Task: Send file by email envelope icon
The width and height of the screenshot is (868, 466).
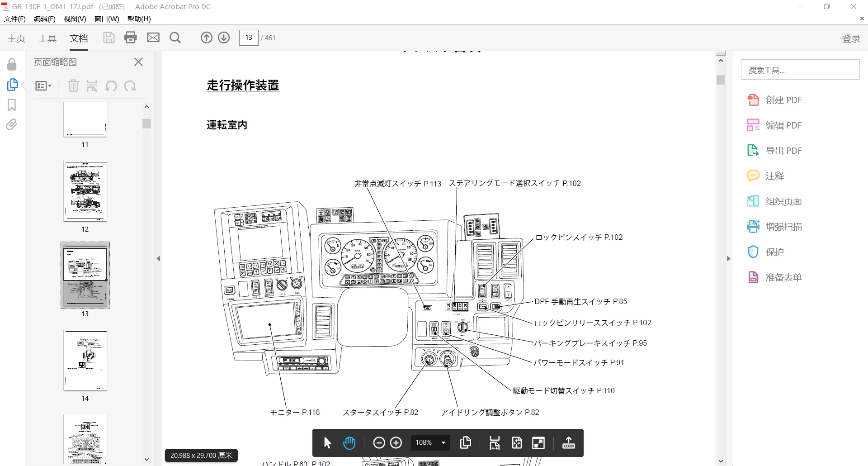Action: click(x=153, y=38)
